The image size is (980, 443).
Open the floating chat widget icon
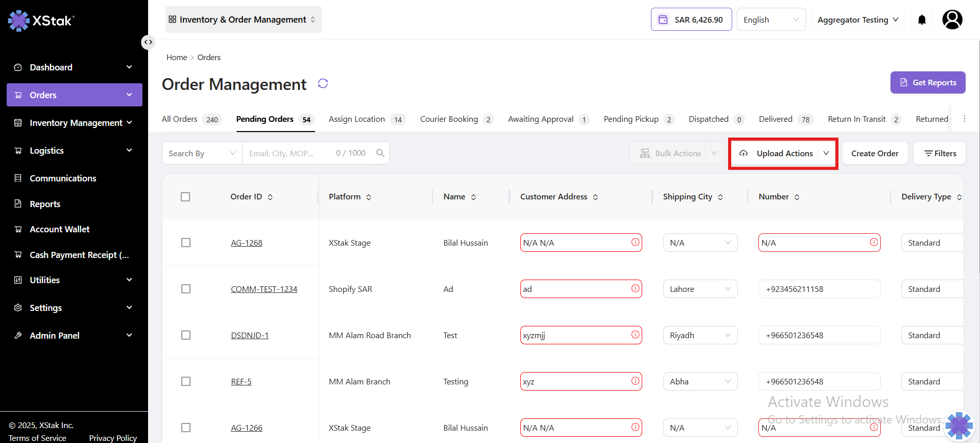coord(959,426)
